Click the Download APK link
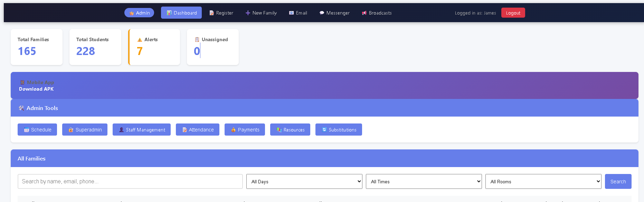Viewport: 644px width, 202px height. coord(36,89)
